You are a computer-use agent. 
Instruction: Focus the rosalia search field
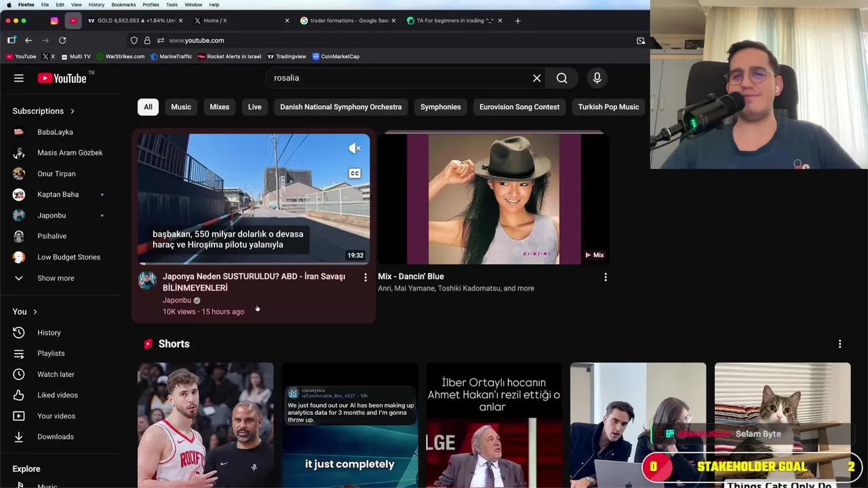tap(400, 78)
